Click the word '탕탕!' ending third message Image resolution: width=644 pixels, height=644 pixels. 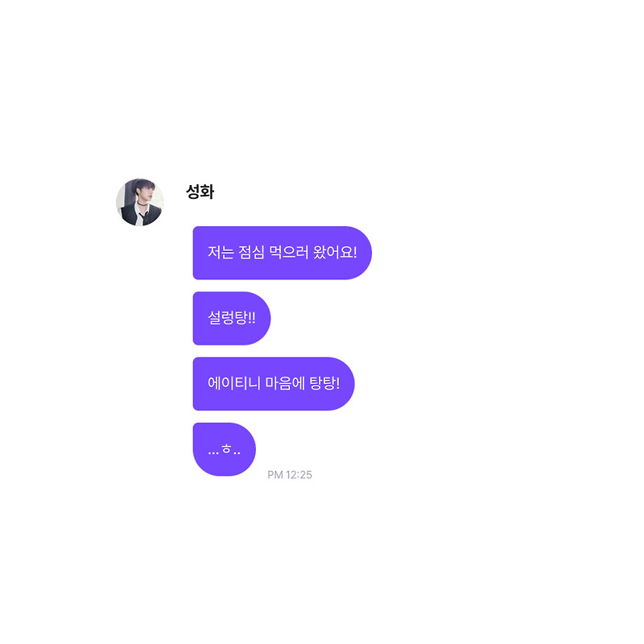[324, 383]
